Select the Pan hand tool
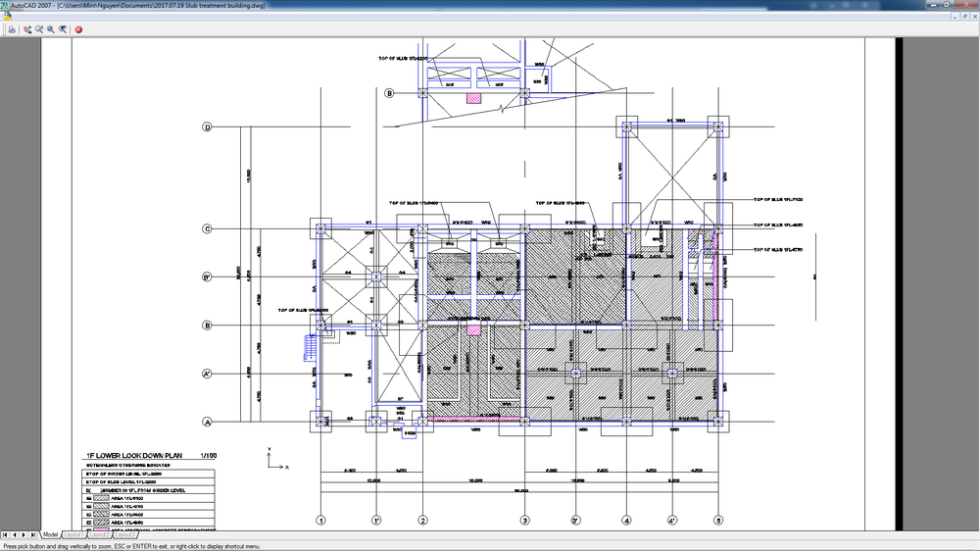Image resolution: width=980 pixels, height=551 pixels. coord(27,29)
